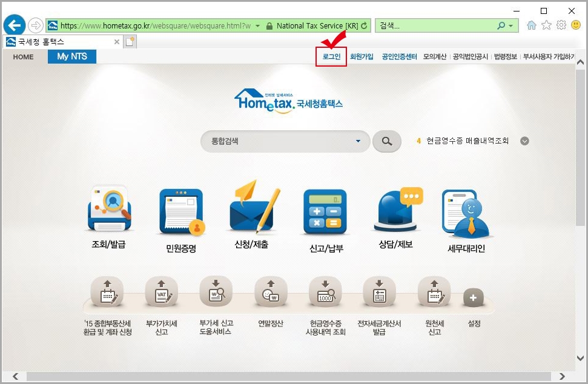Click the horizontal scrollbar left arrow
The image size is (588, 384).
click(x=15, y=376)
